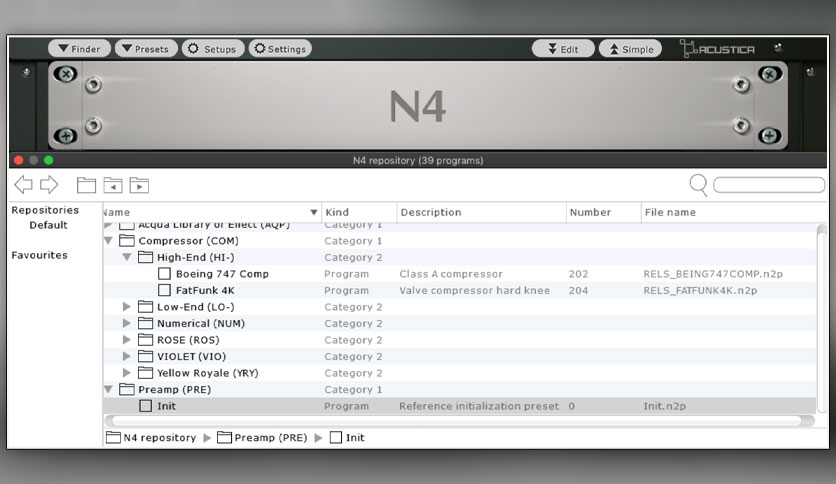This screenshot has width=836, height=484.
Task: Open the Presets menu button
Action: click(x=146, y=49)
